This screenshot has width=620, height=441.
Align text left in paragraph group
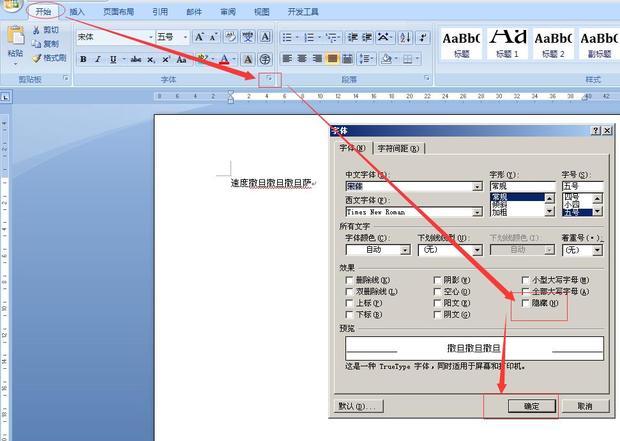(287, 59)
